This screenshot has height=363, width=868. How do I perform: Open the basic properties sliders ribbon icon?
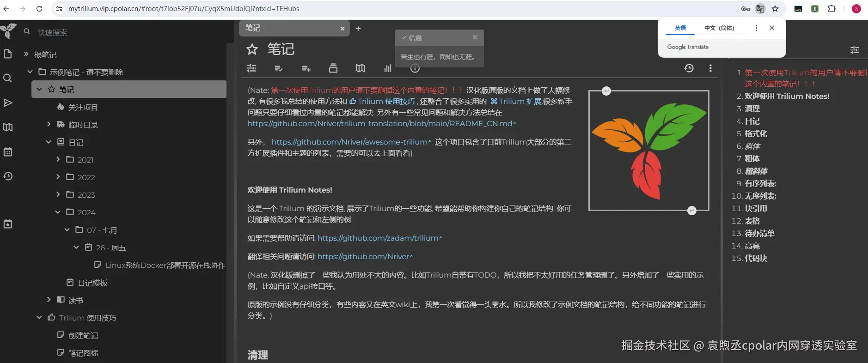pyautogui.click(x=251, y=68)
